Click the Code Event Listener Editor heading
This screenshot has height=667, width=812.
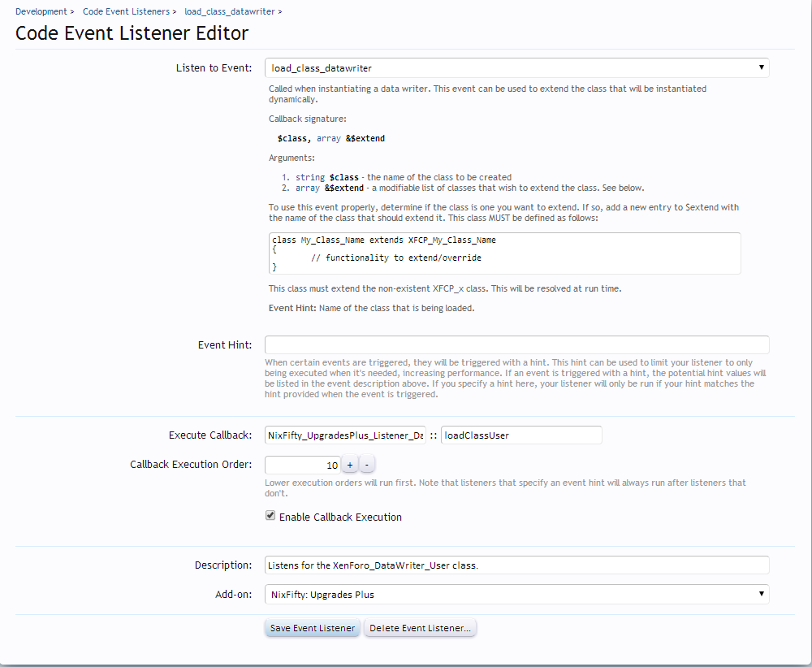point(132,33)
